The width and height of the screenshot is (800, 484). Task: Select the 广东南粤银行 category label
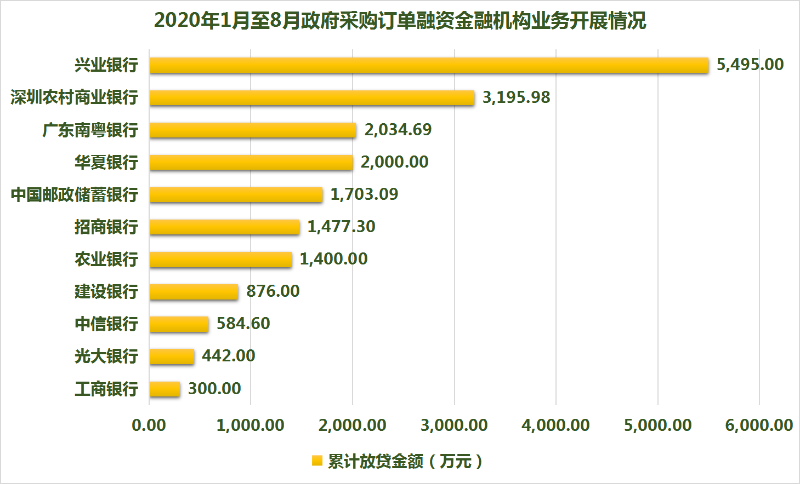(90, 130)
